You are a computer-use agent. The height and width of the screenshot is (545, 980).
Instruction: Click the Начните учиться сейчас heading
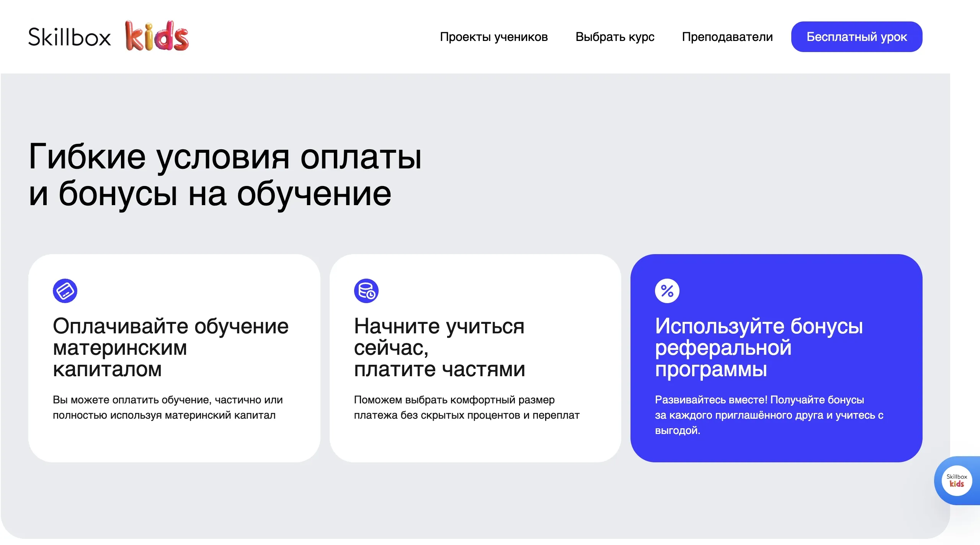coord(439,348)
